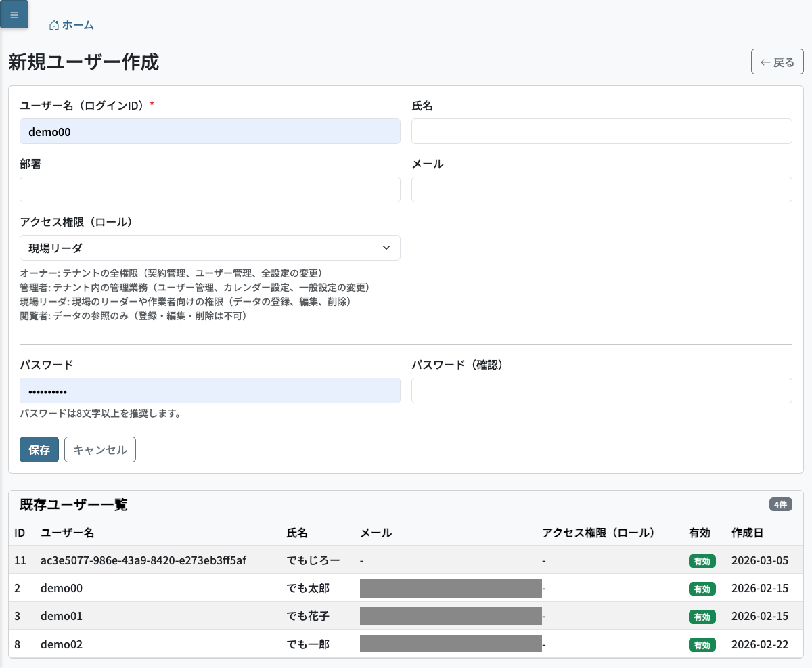812x668 pixels.
Task: Focus the 部署 input field
Action: [210, 190]
